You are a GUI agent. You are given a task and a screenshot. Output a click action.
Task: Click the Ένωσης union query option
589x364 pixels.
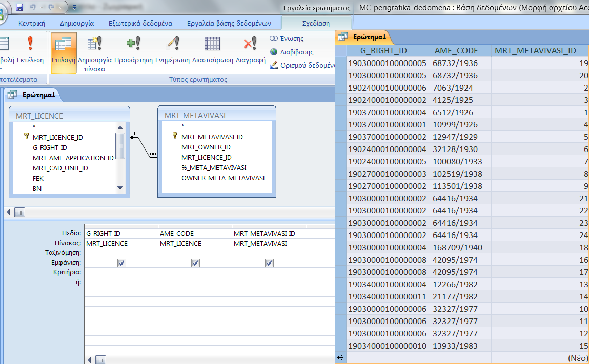(287, 38)
